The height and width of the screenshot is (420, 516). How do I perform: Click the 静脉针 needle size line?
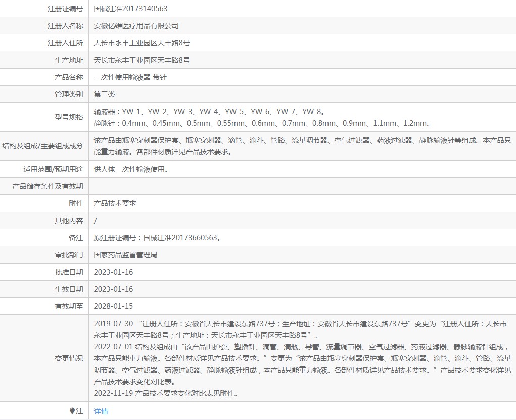[263, 123]
